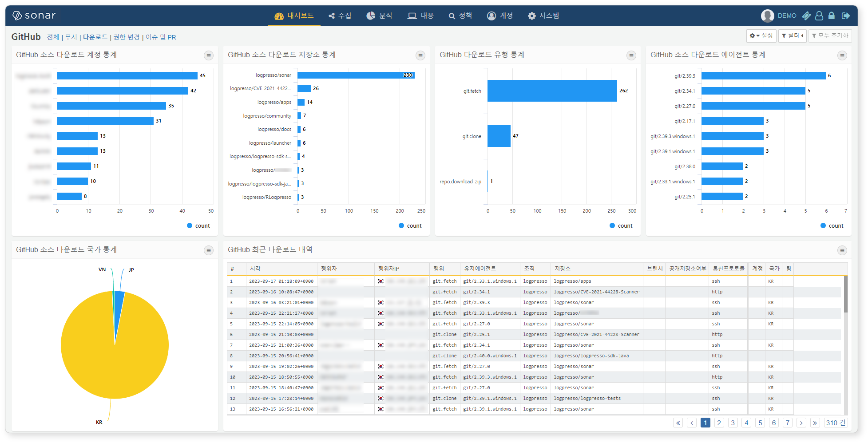The height and width of the screenshot is (443, 868).
Task: Sort by the 행위자IP column header
Action: coord(402,269)
